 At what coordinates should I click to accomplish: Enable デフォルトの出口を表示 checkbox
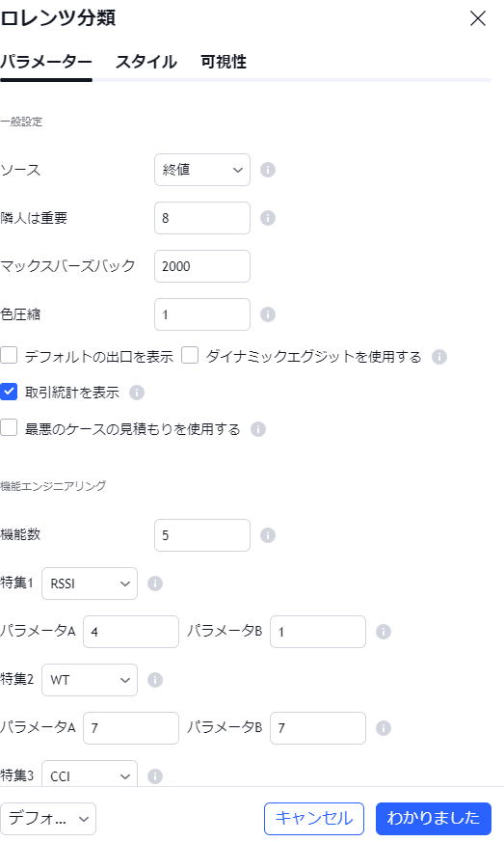click(9, 356)
